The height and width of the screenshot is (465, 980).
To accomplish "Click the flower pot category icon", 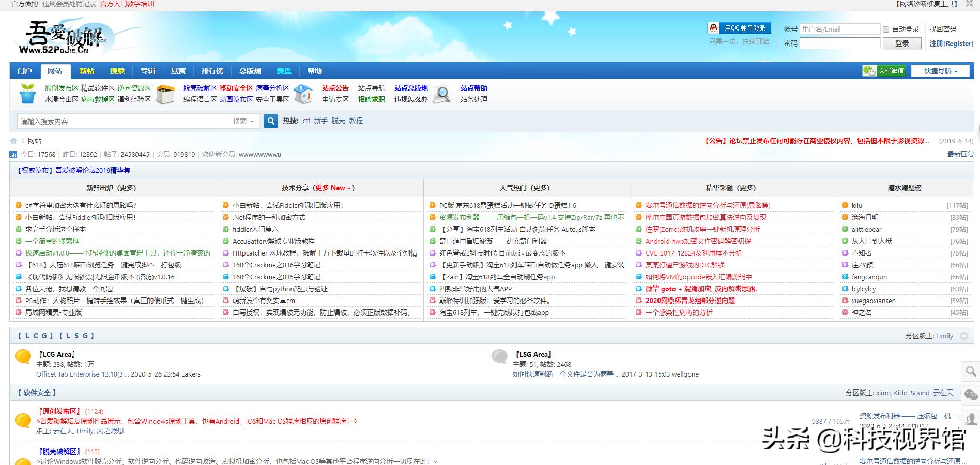I will [27, 94].
